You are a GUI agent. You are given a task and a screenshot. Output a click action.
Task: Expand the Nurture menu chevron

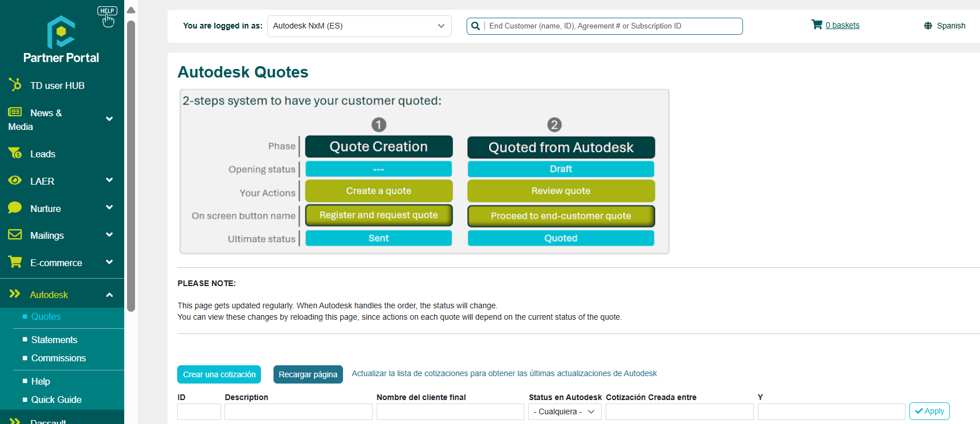click(x=109, y=207)
